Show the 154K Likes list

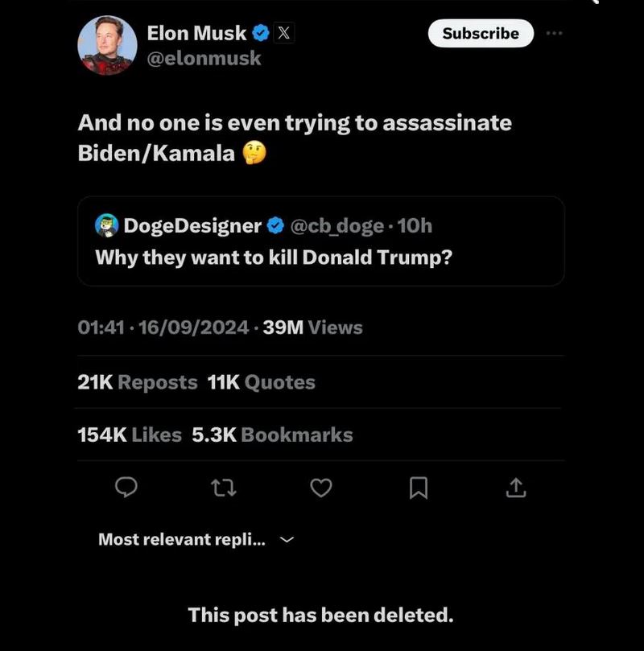tap(130, 435)
